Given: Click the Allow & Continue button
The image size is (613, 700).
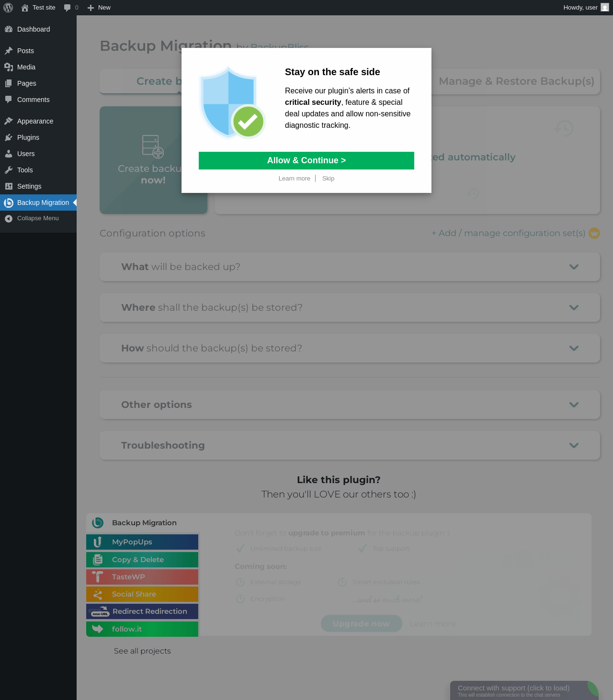Looking at the screenshot, I should click(306, 160).
